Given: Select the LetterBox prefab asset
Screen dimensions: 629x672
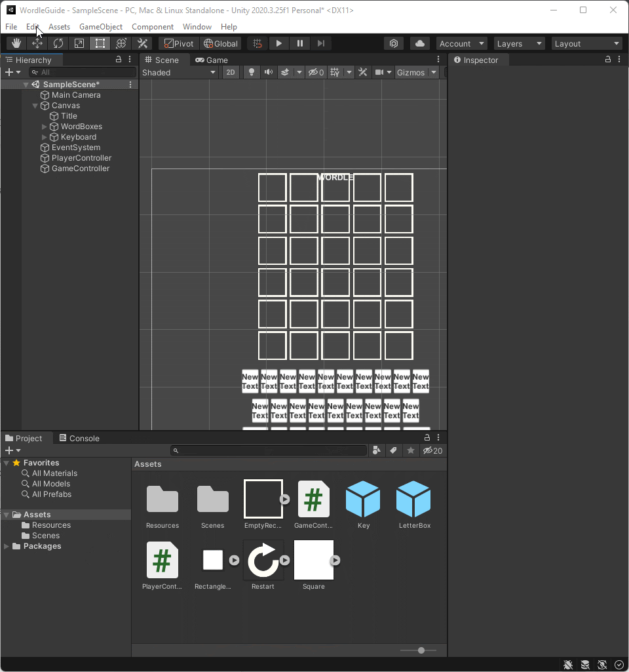Looking at the screenshot, I should click(x=414, y=504).
